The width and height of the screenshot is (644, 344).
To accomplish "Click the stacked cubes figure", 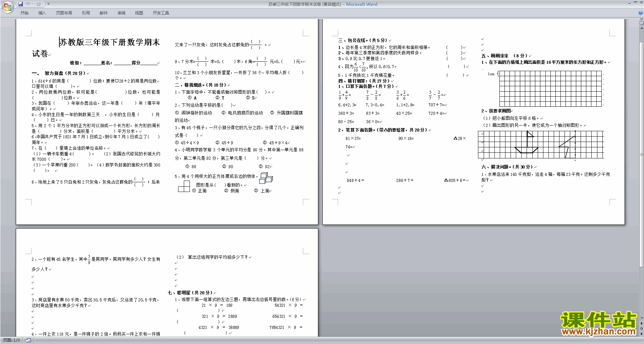I will point(266,178).
